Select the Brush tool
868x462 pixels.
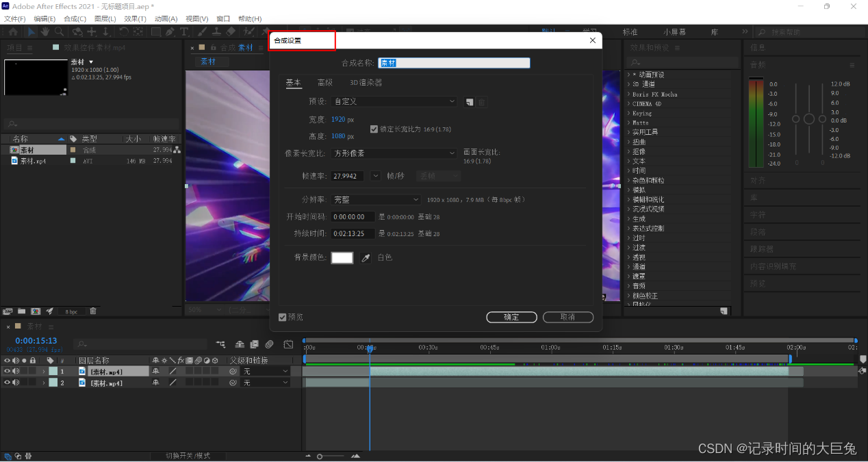coord(203,31)
